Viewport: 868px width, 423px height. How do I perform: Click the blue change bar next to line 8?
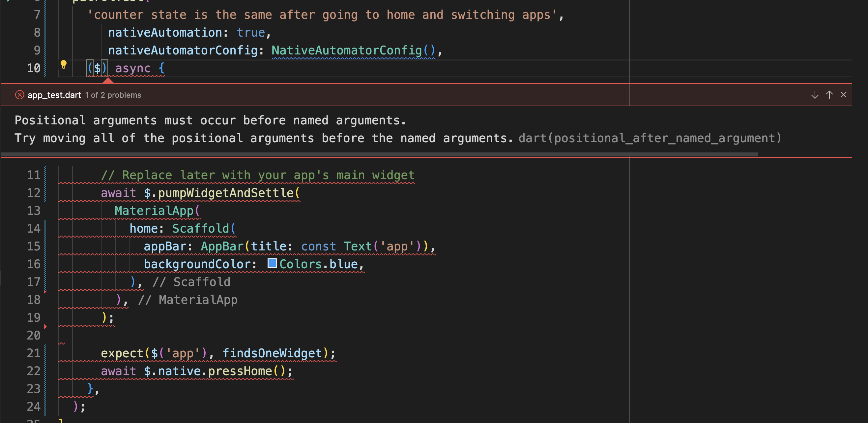[x=45, y=32]
